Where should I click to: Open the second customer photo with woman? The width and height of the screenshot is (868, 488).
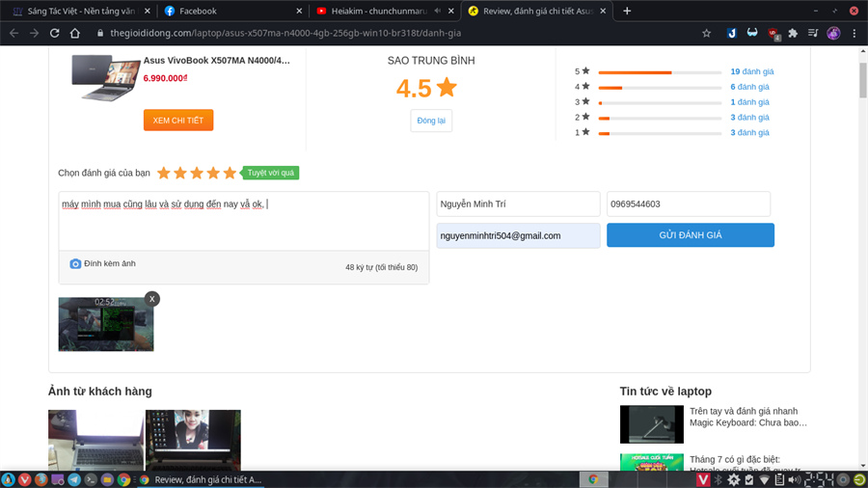[193, 441]
